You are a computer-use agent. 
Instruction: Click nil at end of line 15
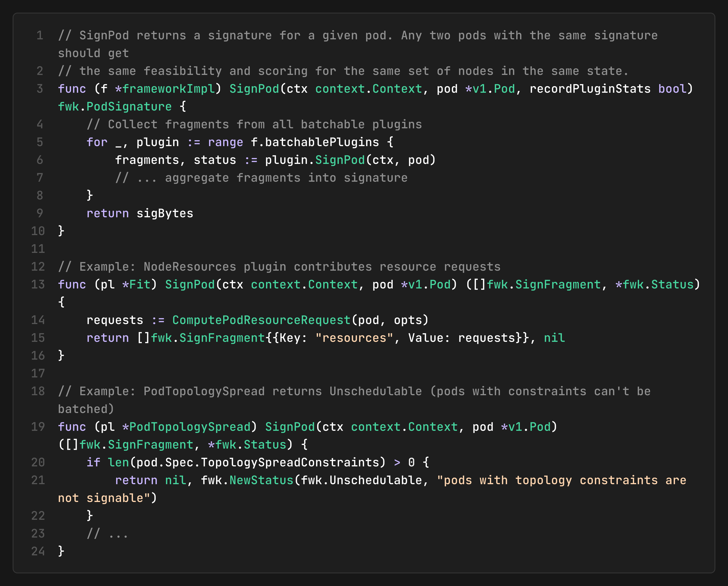[554, 338]
